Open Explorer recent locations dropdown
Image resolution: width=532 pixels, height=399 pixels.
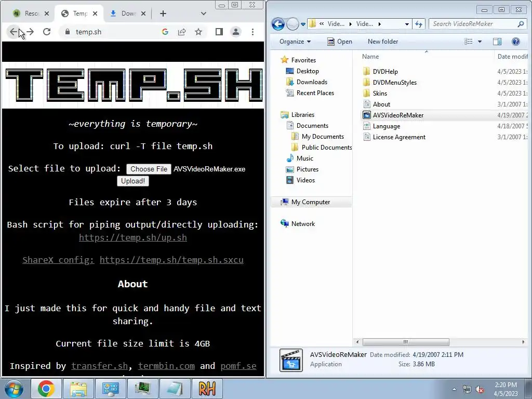pyautogui.click(x=303, y=24)
